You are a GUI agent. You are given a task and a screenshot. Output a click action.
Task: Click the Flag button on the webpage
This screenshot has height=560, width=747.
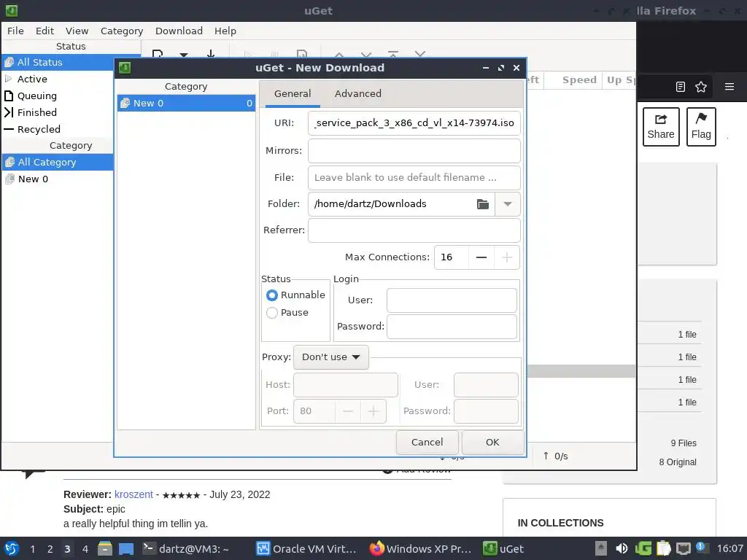tap(701, 127)
